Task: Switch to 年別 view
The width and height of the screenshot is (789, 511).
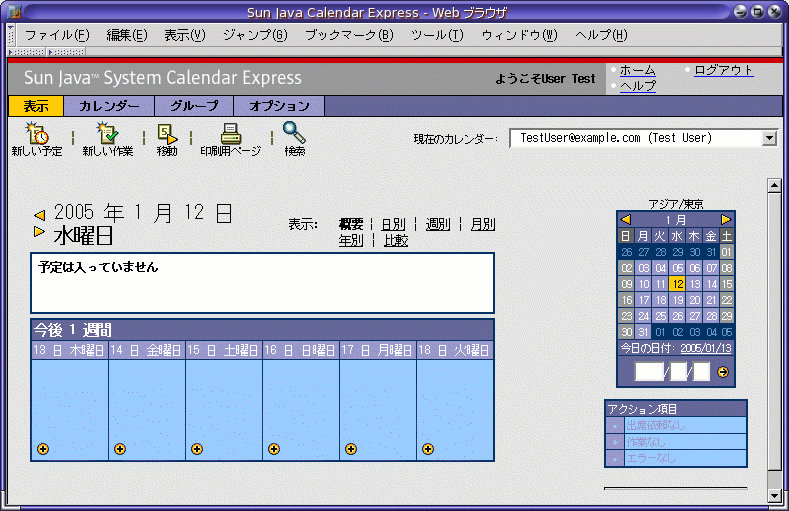Action: pos(351,240)
